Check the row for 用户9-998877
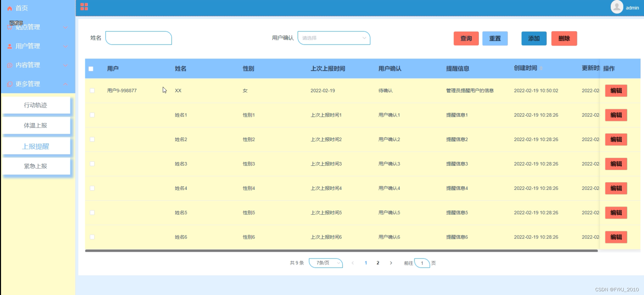The width and height of the screenshot is (644, 295). pyautogui.click(x=92, y=91)
